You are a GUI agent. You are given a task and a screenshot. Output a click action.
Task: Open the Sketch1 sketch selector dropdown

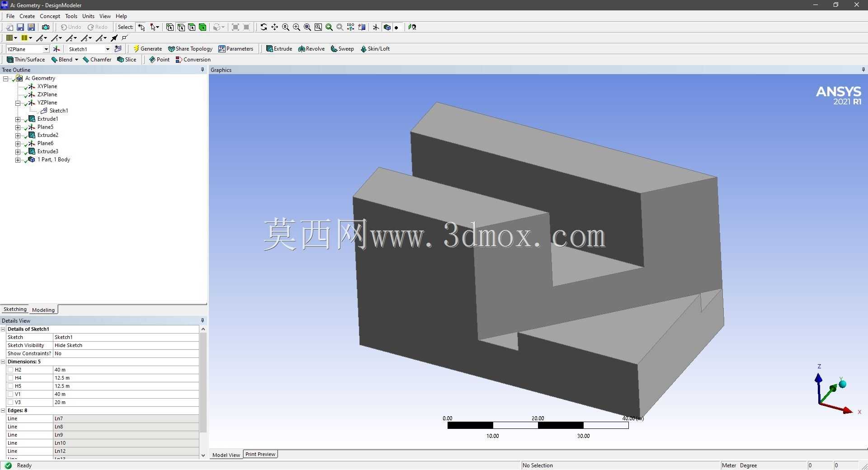tap(108, 49)
